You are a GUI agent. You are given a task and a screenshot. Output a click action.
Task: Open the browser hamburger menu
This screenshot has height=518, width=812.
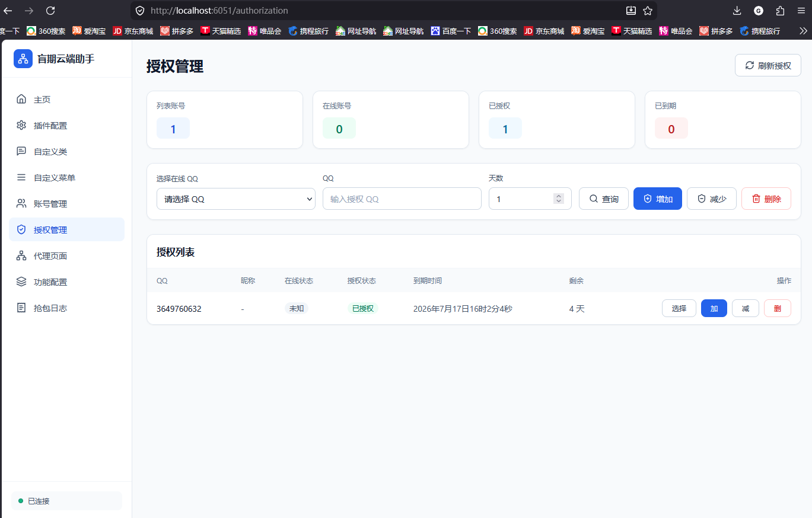pos(801,11)
